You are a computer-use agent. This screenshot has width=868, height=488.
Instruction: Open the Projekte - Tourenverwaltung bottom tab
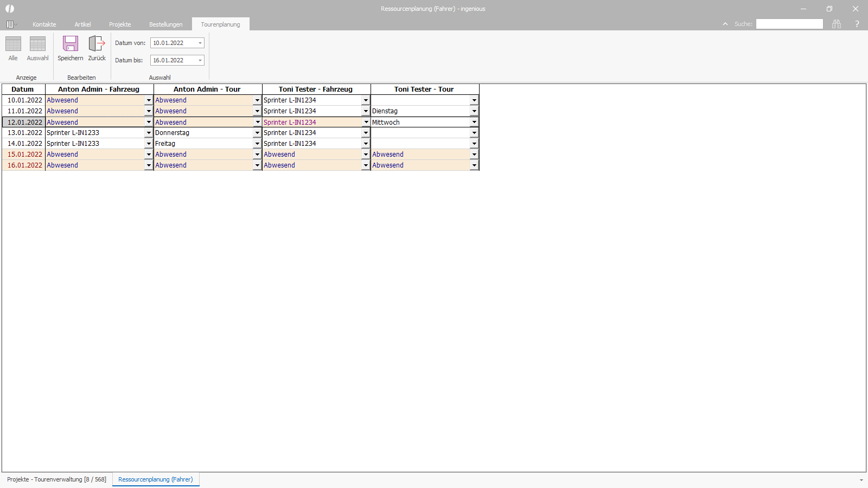[x=56, y=479]
